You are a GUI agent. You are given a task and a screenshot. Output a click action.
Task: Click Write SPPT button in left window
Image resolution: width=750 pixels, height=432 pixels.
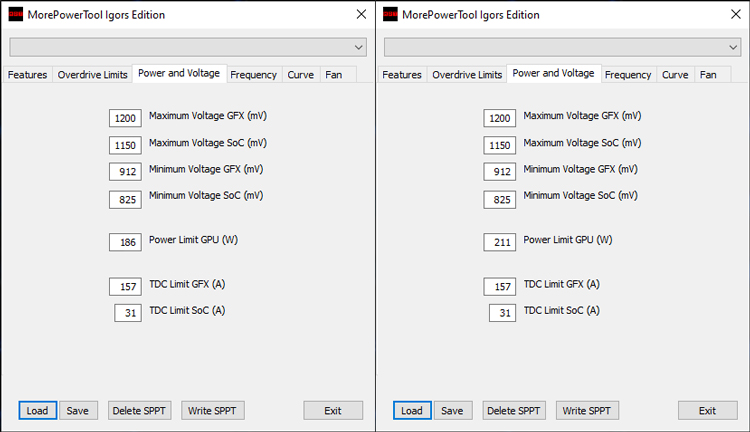212,410
